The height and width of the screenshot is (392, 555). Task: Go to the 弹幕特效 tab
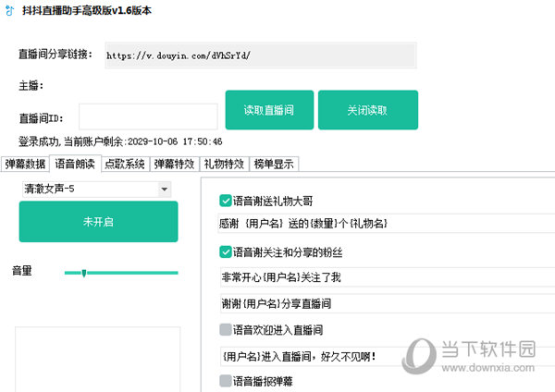[174, 165]
